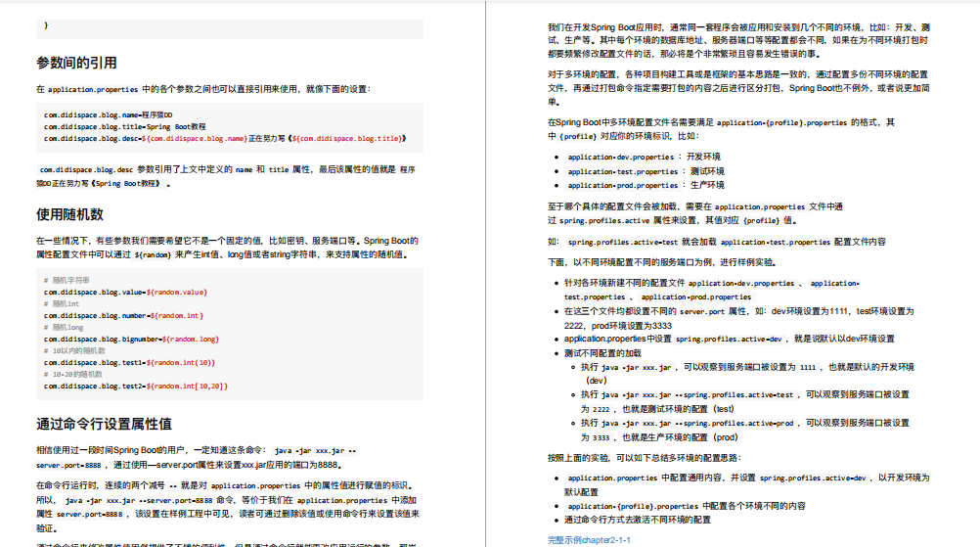980x547 pixels.
Task: Click the comment # 10以内的随机数
Action: pyautogui.click(x=74, y=350)
